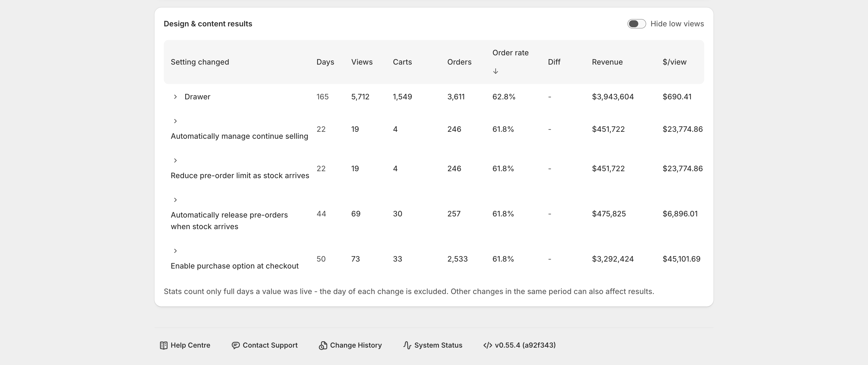The height and width of the screenshot is (365, 868).
Task: Click version v0.55.4 (a92f343) link
Action: pyautogui.click(x=520, y=345)
